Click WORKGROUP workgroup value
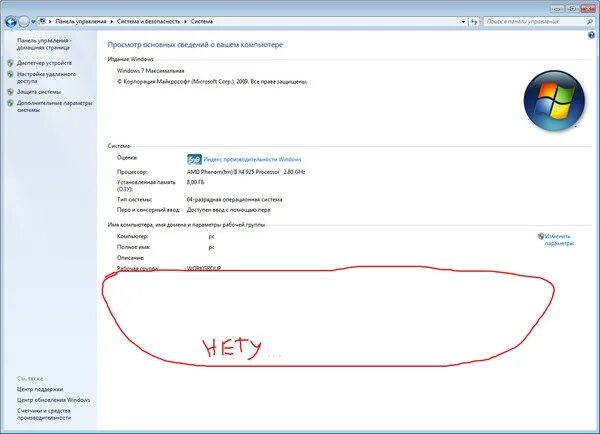Image resolution: width=600 pixels, height=434 pixels. pyautogui.click(x=204, y=268)
